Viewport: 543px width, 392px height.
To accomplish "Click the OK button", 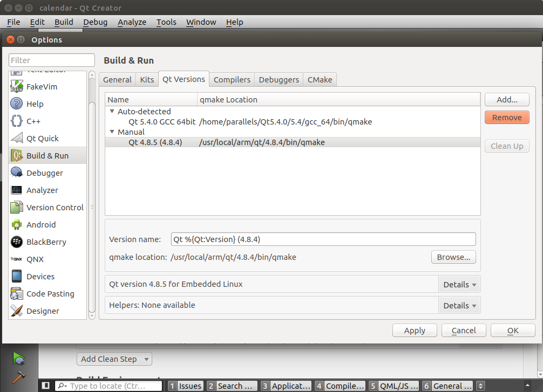I will point(513,331).
